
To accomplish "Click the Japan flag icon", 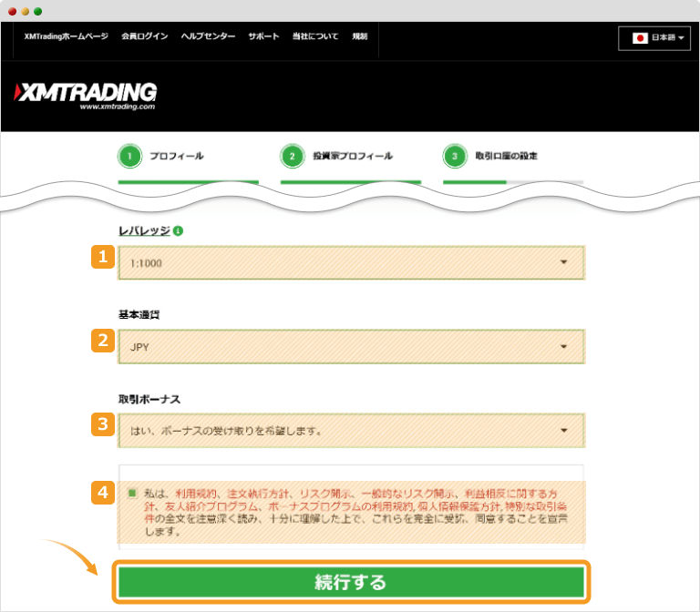I will (640, 38).
